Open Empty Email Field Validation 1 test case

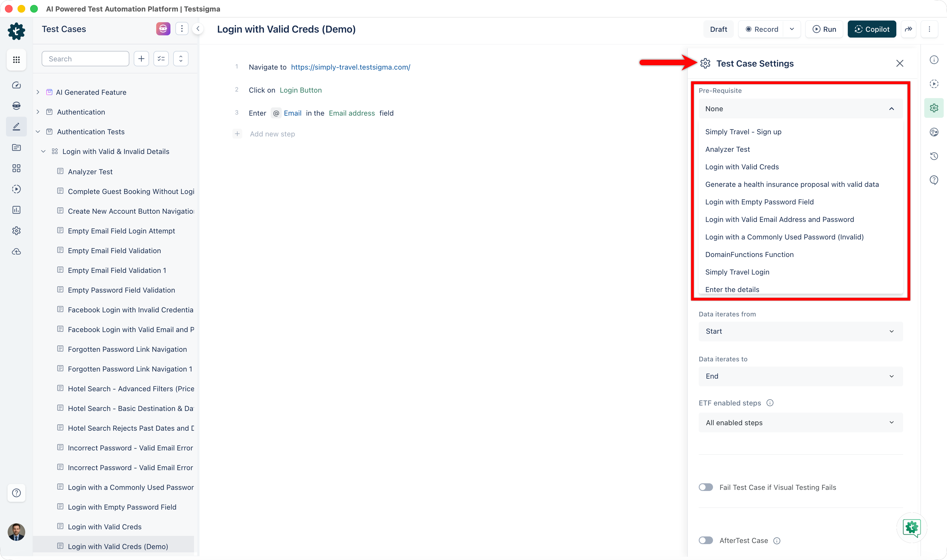point(117,270)
